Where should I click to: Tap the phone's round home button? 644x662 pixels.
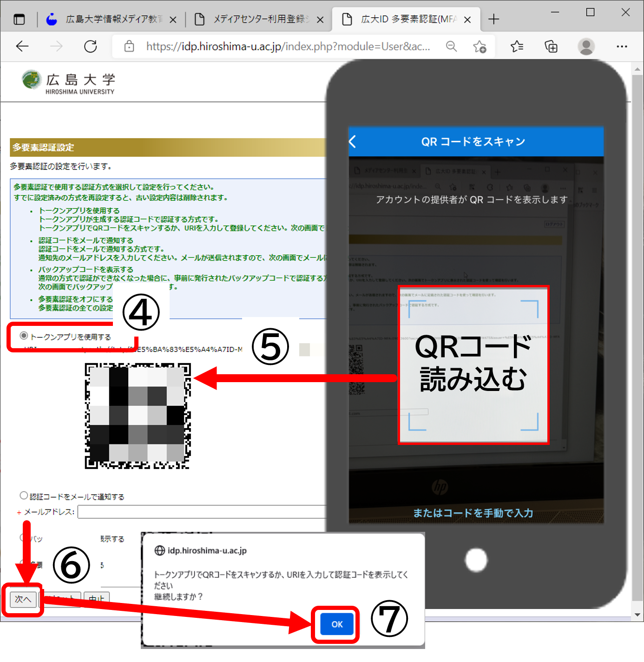click(476, 560)
